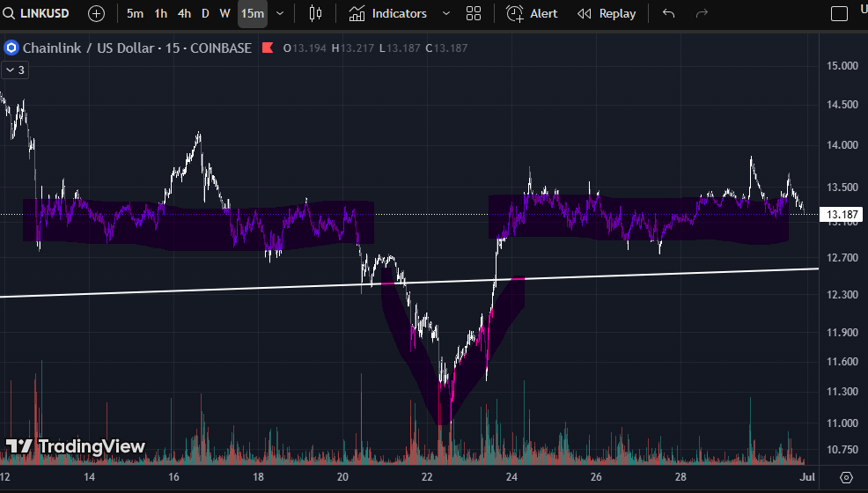
Task: Click the red flag market status icon
Action: [x=268, y=48]
